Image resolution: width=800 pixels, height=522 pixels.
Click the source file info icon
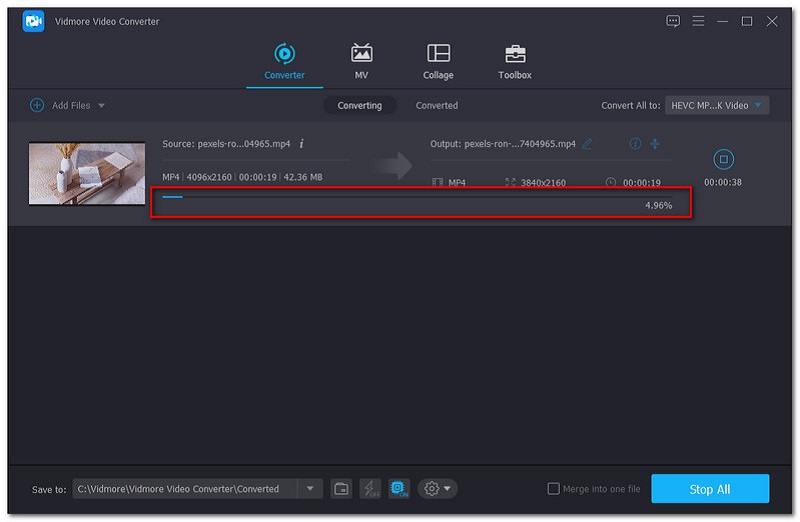point(302,144)
